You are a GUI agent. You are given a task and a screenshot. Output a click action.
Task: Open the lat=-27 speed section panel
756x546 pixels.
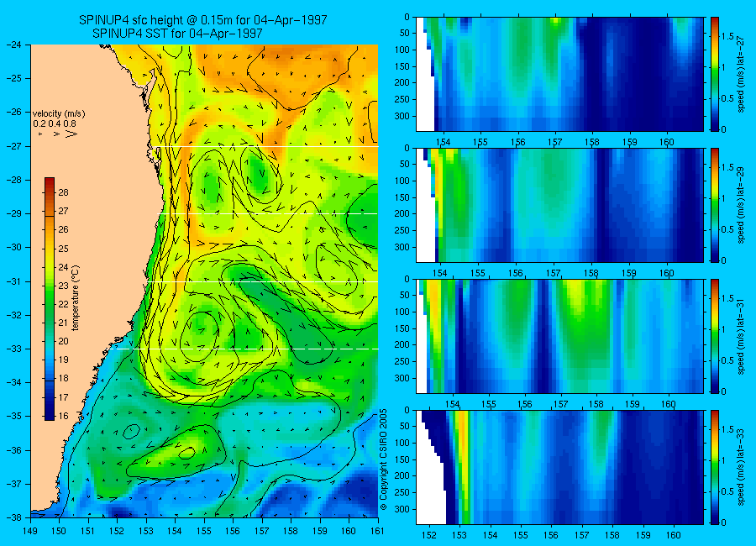(559, 74)
